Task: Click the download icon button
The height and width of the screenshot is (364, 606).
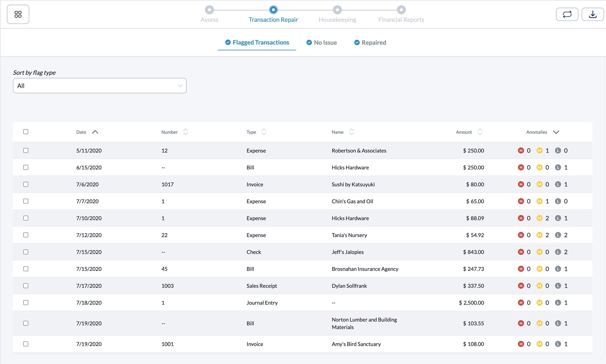Action: pyautogui.click(x=592, y=14)
